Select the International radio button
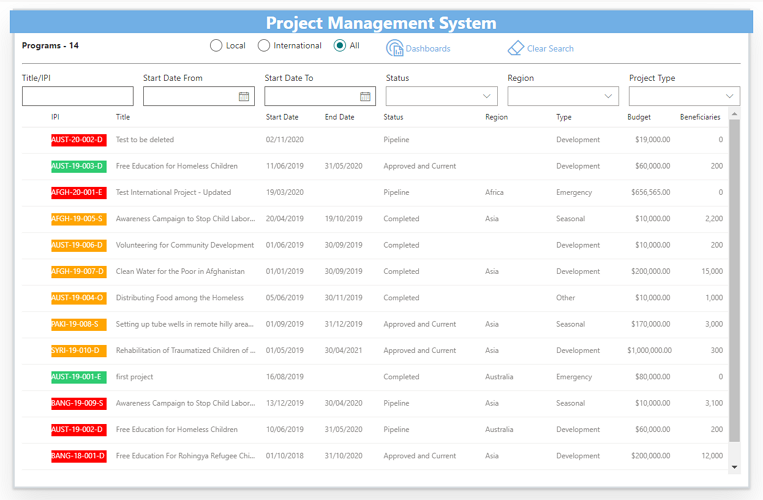763x500 pixels. 264,46
